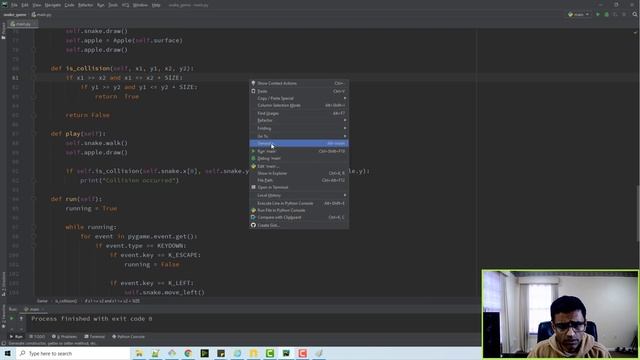Viewport: 640px width, 360px height.
Task: Collapse the play function fold marker
Action: point(34,133)
